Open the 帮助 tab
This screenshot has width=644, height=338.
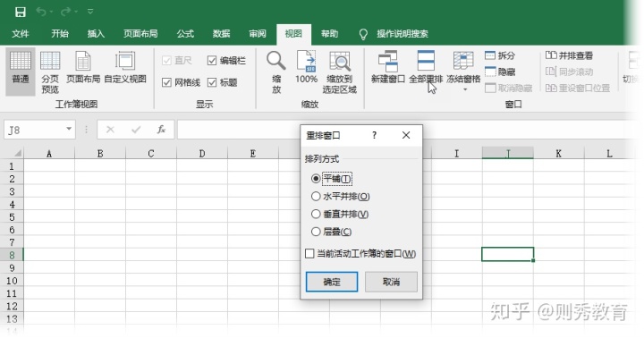click(x=329, y=34)
